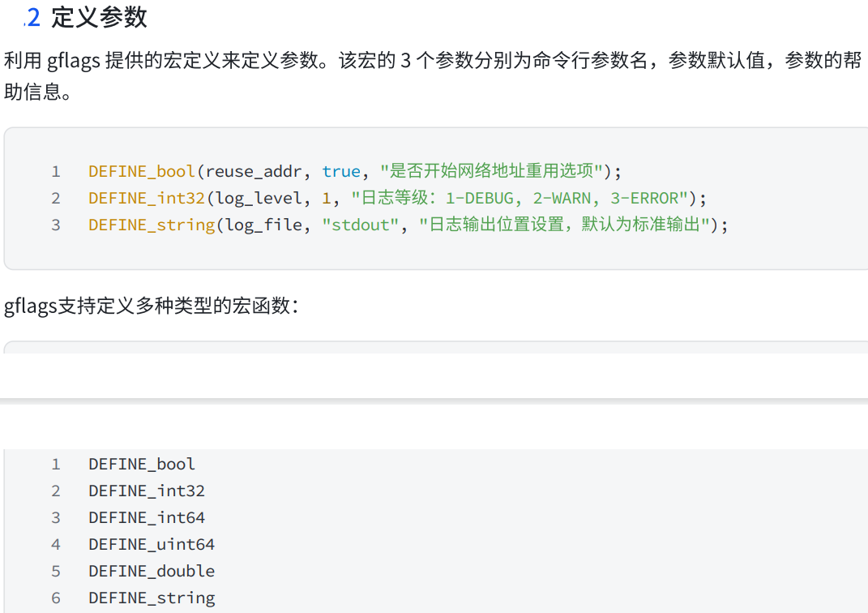Click 'log_file' parameter name
Screen dimensions: 868x613
coord(263,225)
